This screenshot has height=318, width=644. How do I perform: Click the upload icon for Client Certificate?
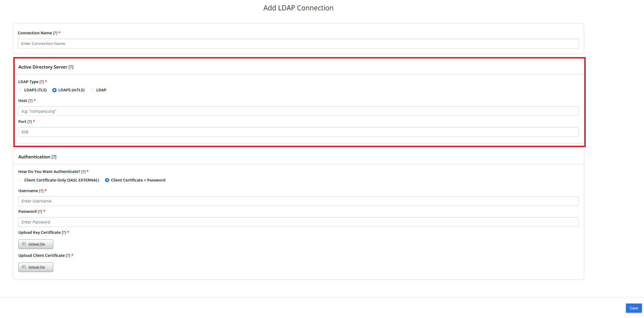(24, 267)
